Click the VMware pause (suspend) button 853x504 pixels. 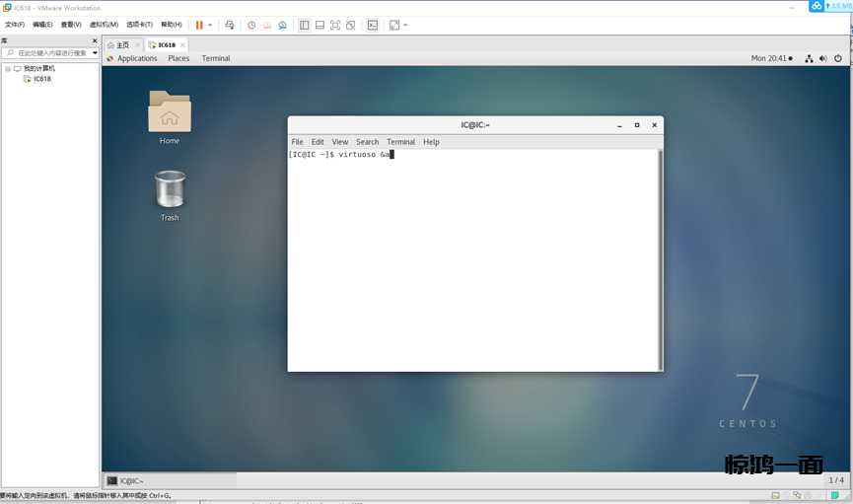click(x=199, y=25)
